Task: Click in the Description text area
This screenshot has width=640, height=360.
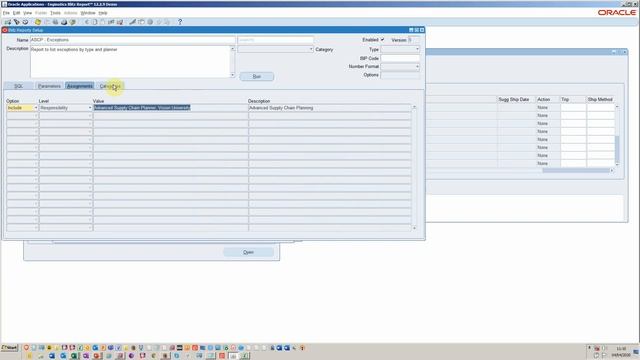Action: pyautogui.click(x=130, y=62)
